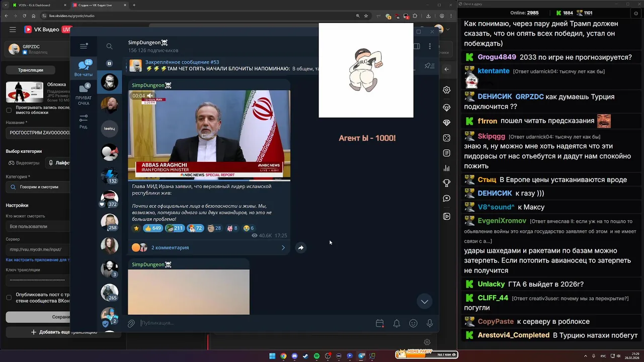
Task: Select the 'ПРИВАТ ОЧКА' folder
Action: (84, 95)
